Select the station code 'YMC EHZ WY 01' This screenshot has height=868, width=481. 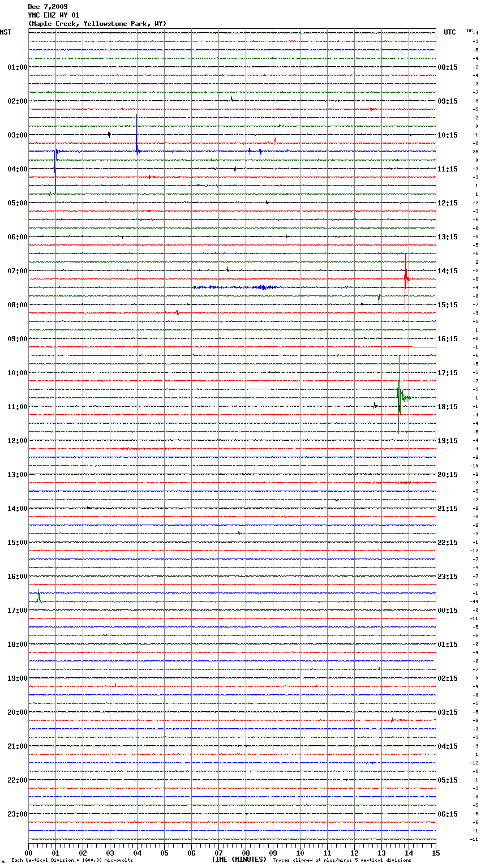pos(54,15)
